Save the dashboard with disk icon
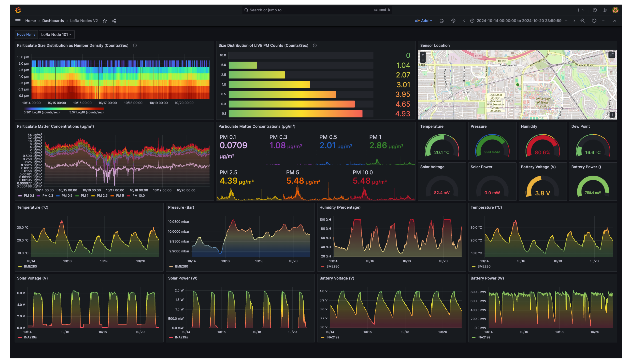The height and width of the screenshot is (364, 629). [x=442, y=21]
